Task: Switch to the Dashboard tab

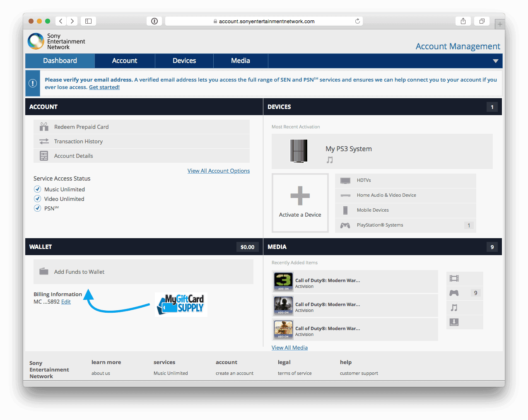Action: [60, 61]
